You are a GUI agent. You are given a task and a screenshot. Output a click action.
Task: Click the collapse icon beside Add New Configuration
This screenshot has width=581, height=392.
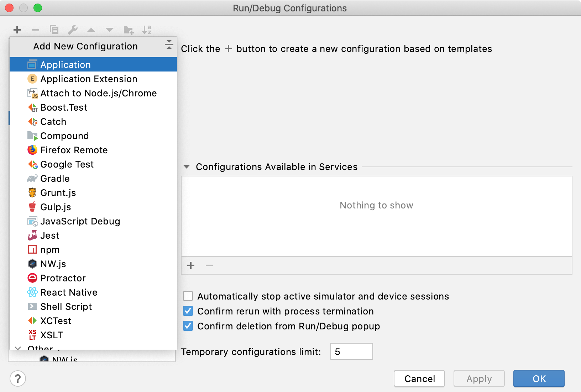[169, 44]
